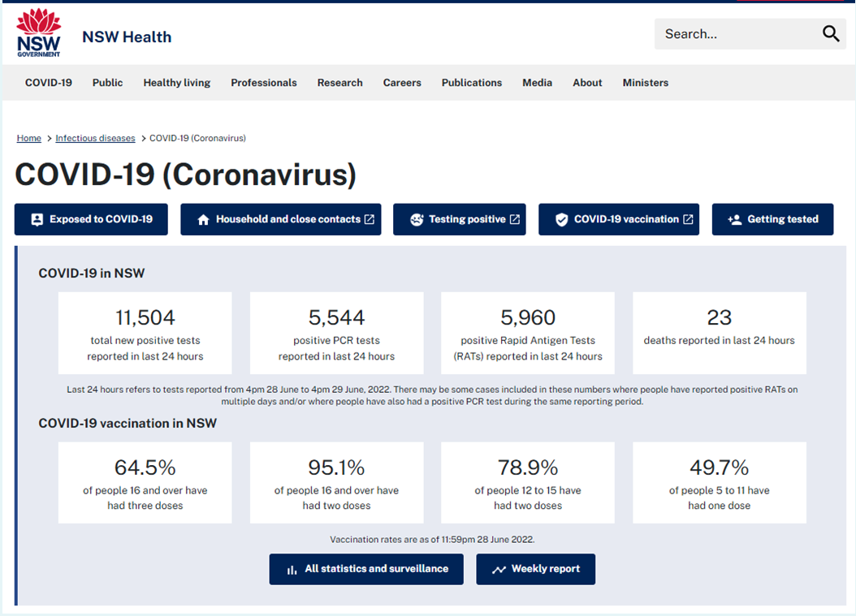
Task: Click external link icon on Household and close contacts
Action: pyautogui.click(x=370, y=219)
